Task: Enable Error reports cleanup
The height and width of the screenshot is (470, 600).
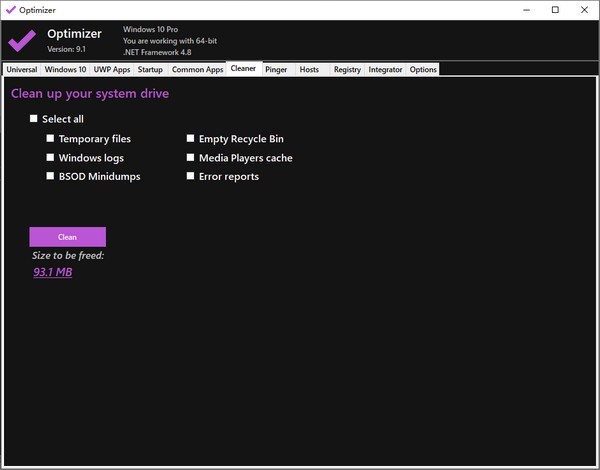Action: [x=190, y=176]
